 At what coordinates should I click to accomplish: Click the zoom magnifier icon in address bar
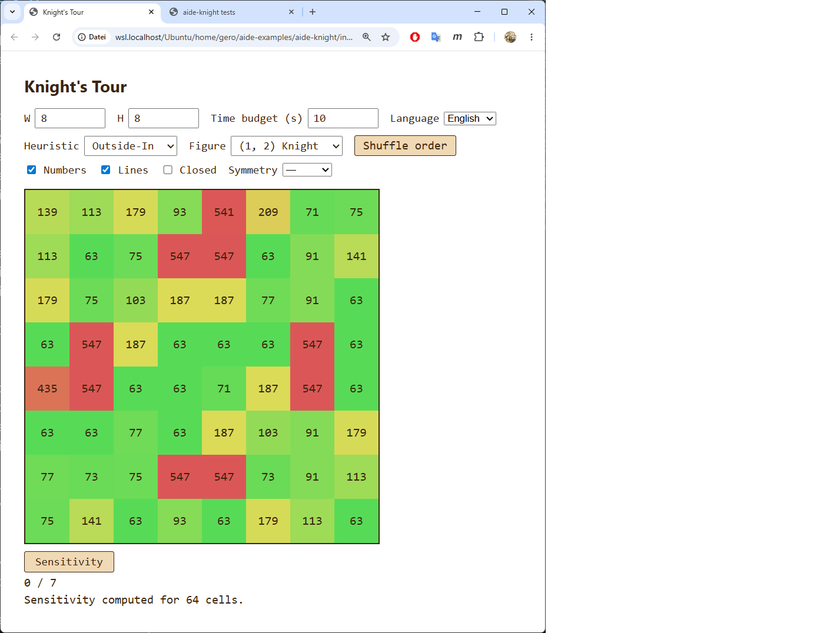[367, 37]
